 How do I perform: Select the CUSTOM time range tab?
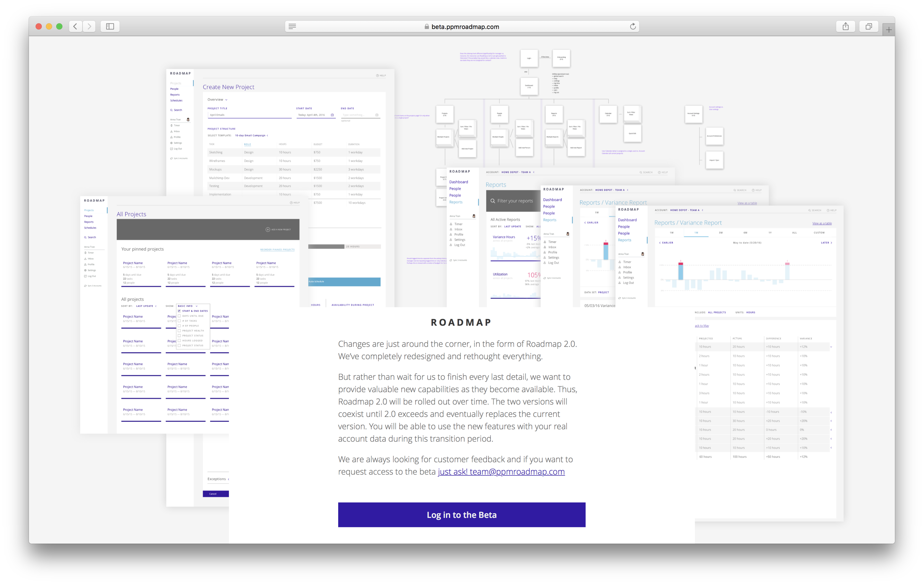[x=819, y=232]
